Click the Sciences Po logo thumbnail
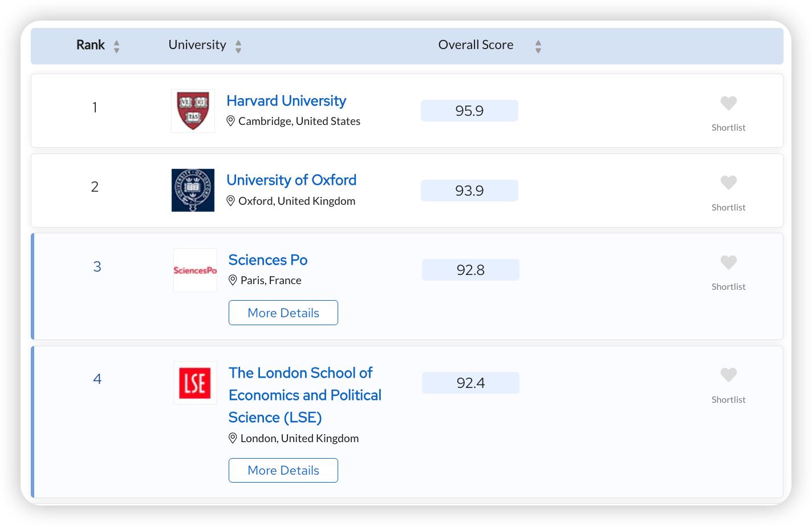The height and width of the screenshot is (526, 812). coord(195,270)
